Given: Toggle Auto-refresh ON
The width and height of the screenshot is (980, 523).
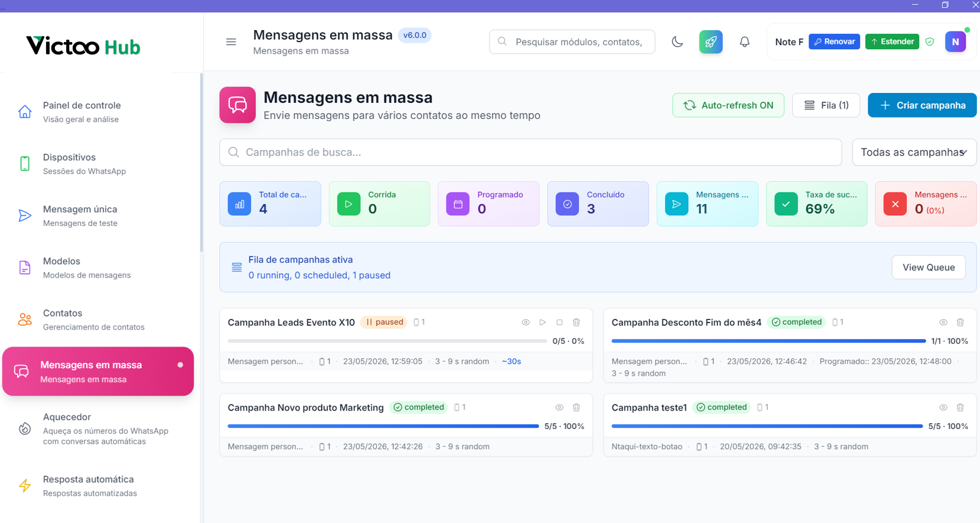Looking at the screenshot, I should [728, 105].
